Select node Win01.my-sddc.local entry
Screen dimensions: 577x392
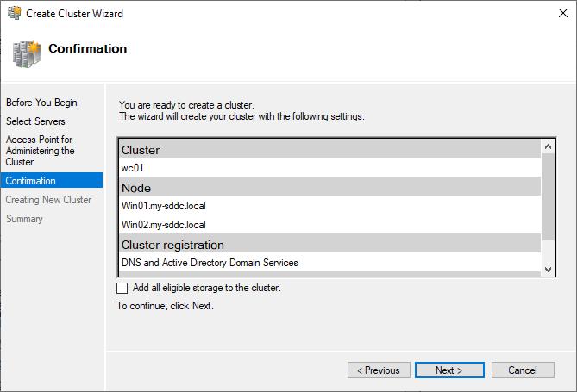click(x=164, y=206)
